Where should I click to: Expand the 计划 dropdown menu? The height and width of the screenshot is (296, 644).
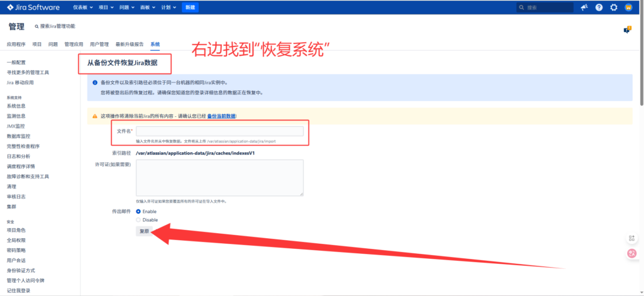click(x=169, y=8)
